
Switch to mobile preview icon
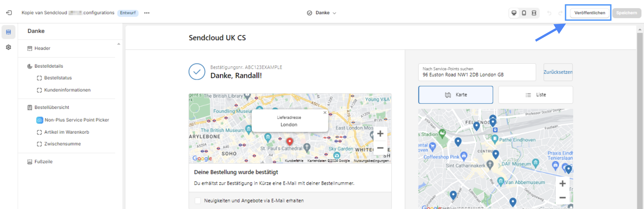(x=524, y=13)
